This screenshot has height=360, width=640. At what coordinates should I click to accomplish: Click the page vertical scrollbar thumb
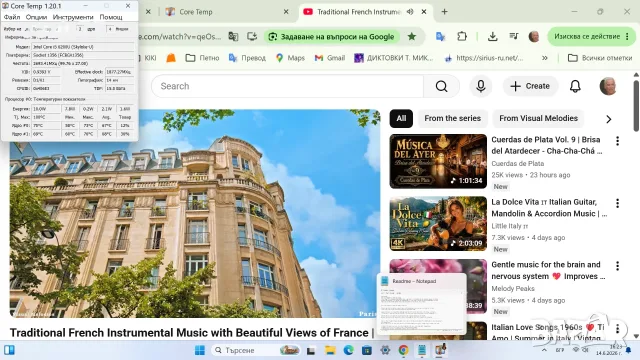[x=636, y=106]
